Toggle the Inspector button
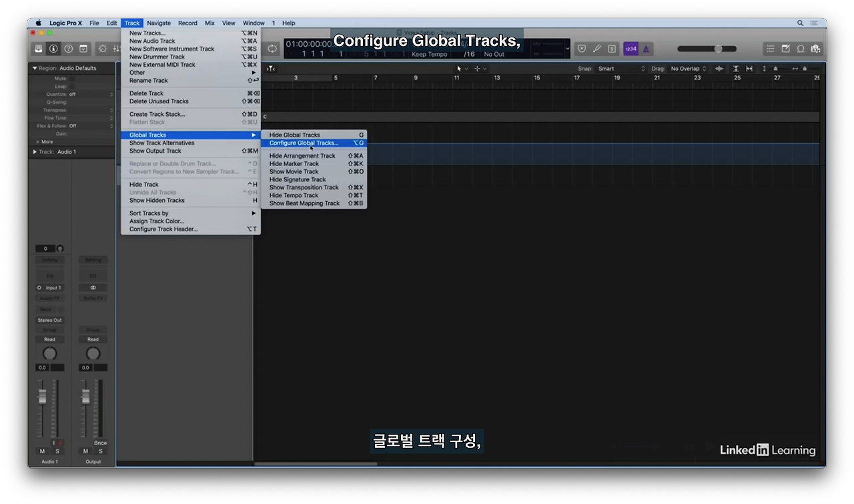 (53, 49)
